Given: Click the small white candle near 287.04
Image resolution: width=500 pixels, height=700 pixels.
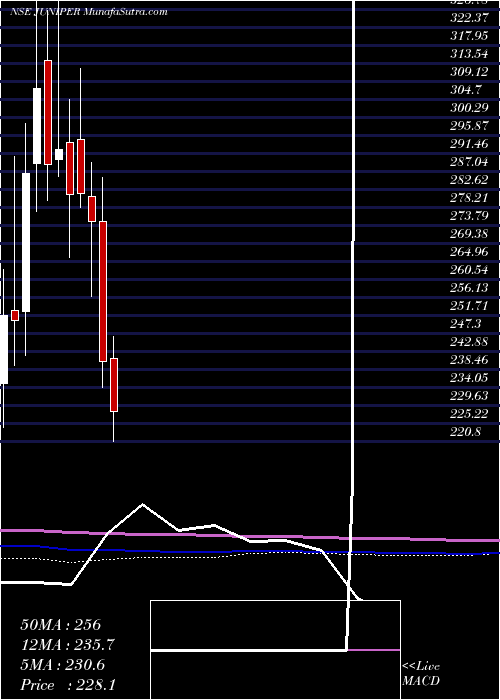Looking at the screenshot, I should click(59, 154).
